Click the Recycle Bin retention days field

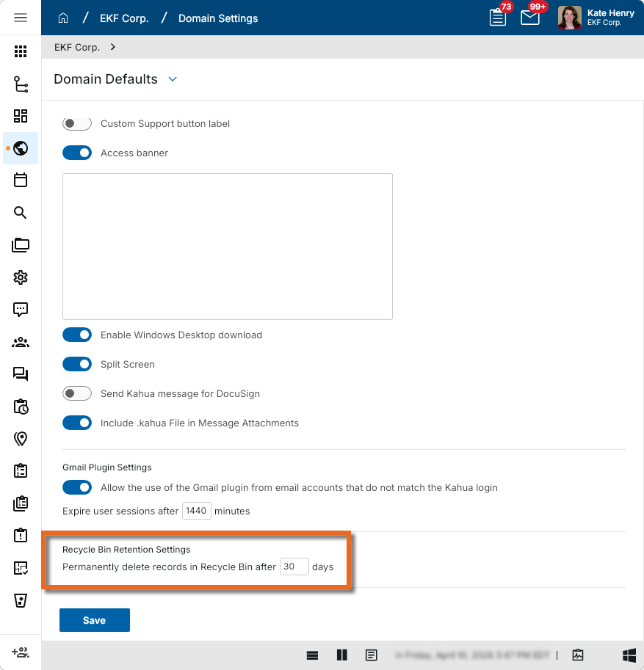tap(294, 567)
